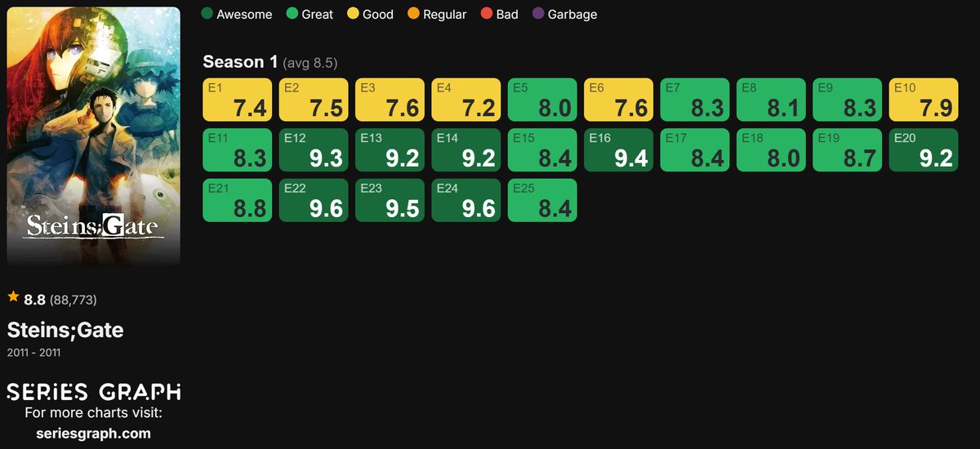
Task: Select episode E2 tile rated 7.5
Action: [x=314, y=100]
